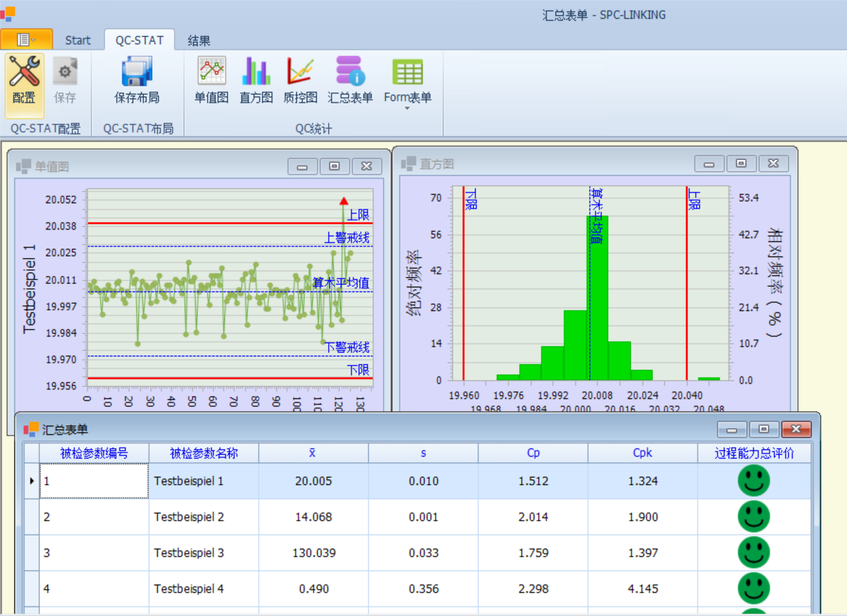
Task: Click the 被检参数名称 column header
Action: tap(204, 453)
